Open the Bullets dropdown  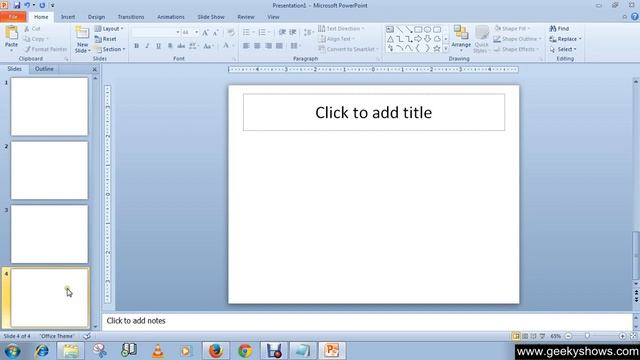(249, 32)
